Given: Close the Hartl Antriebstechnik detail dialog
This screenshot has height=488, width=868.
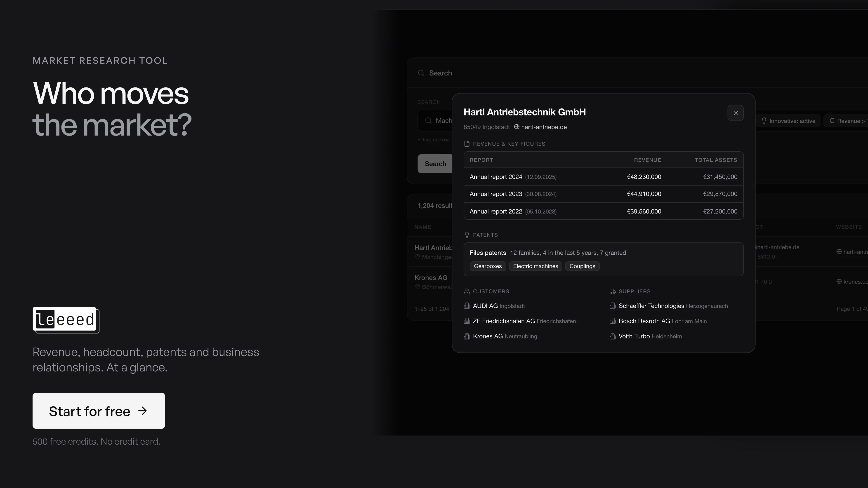Looking at the screenshot, I should coord(735,113).
